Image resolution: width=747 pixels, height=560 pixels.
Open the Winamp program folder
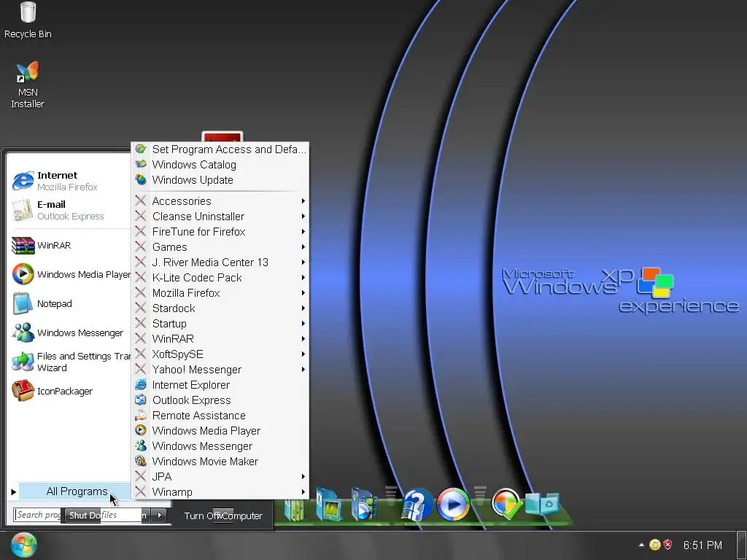coord(220,491)
